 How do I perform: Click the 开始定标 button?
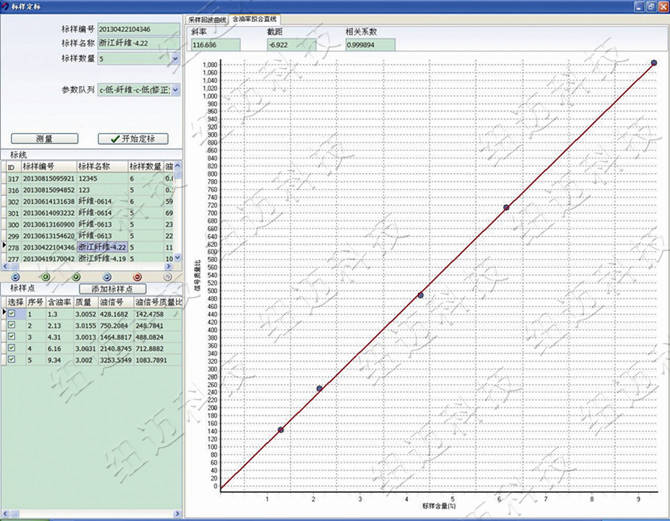[x=133, y=138]
